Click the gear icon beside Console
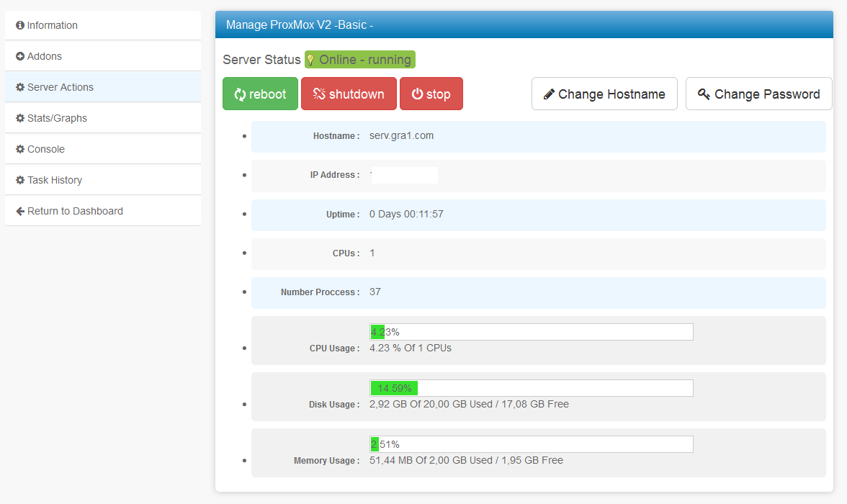This screenshot has width=847, height=504. click(20, 149)
